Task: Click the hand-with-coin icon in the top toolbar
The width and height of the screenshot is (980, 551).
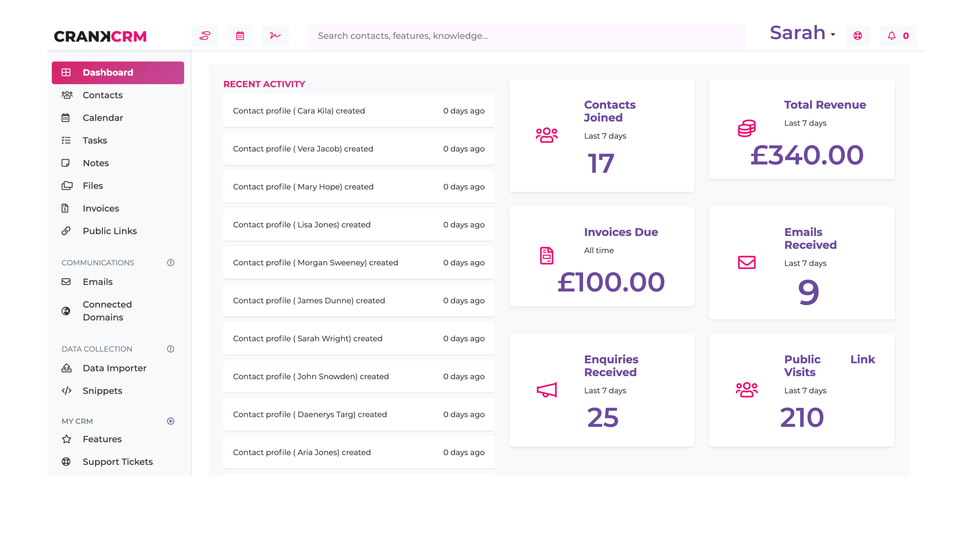Action: pos(205,36)
